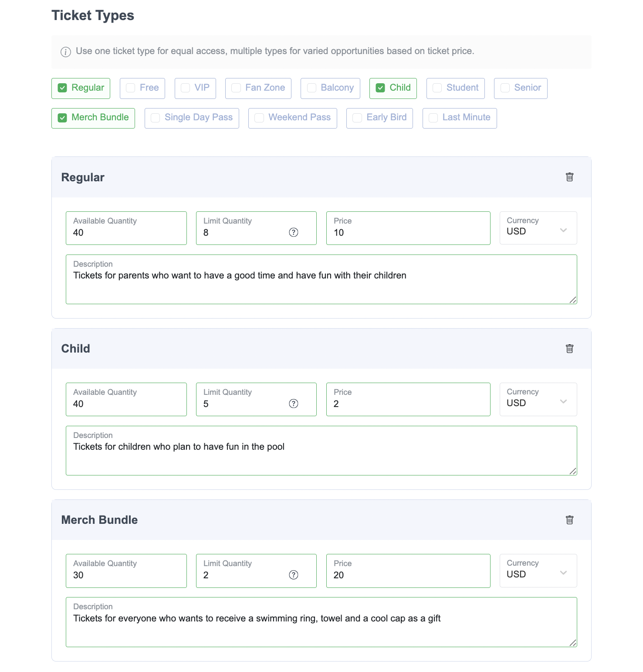643x672 pixels.
Task: Click the Child section heading
Action: tap(75, 349)
